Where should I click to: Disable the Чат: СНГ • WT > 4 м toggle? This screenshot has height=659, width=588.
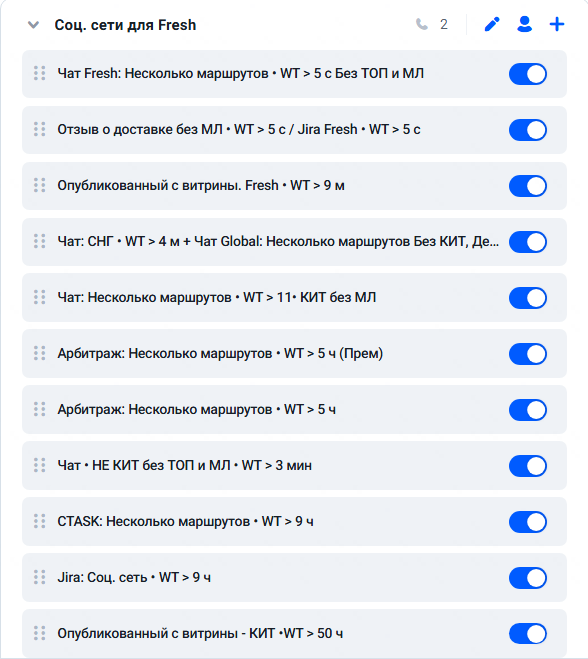pyautogui.click(x=528, y=242)
